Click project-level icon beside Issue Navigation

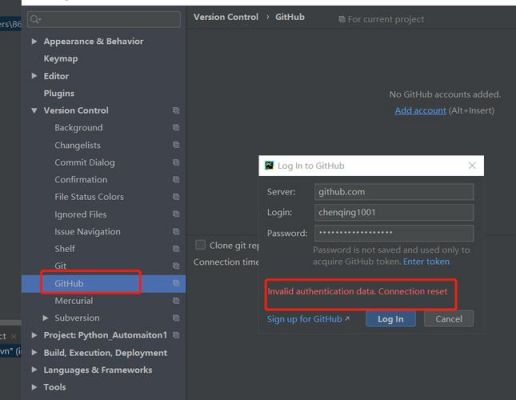coord(176,231)
